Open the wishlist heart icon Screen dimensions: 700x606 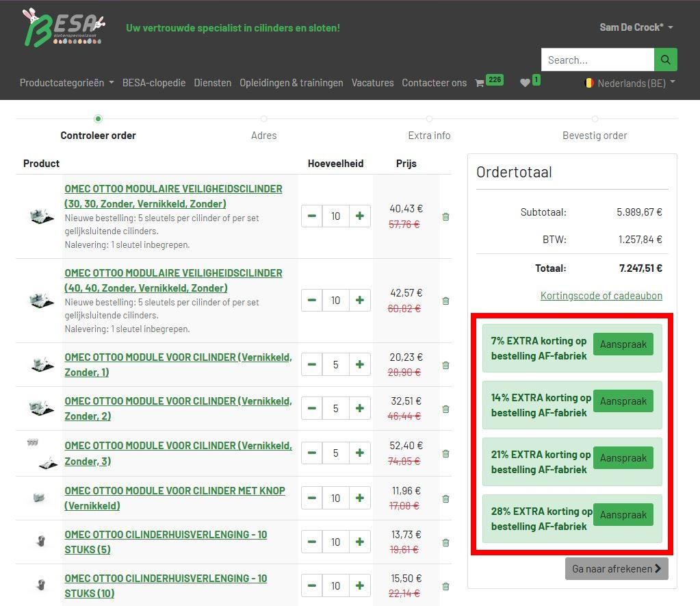(530, 82)
